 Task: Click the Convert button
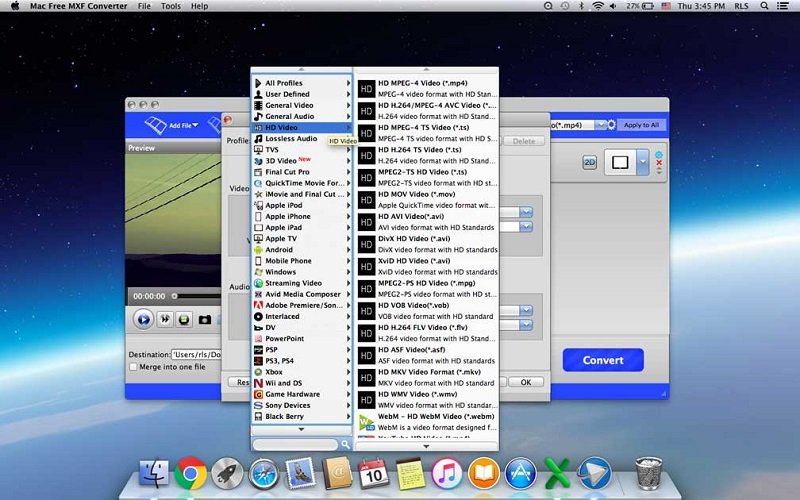(602, 360)
